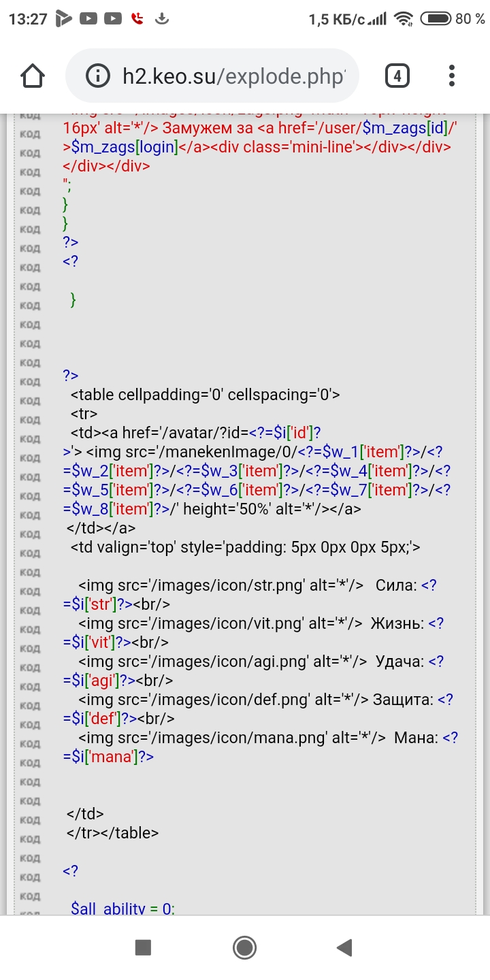Open recent apps with the square button
Screen dimensions: 490x980
click(143, 947)
